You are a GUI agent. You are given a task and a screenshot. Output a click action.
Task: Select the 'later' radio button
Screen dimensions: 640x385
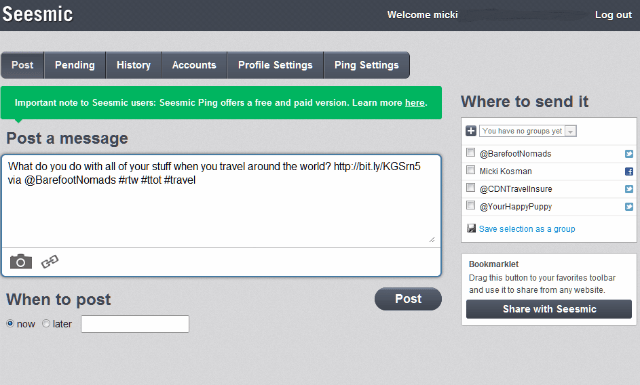46,323
